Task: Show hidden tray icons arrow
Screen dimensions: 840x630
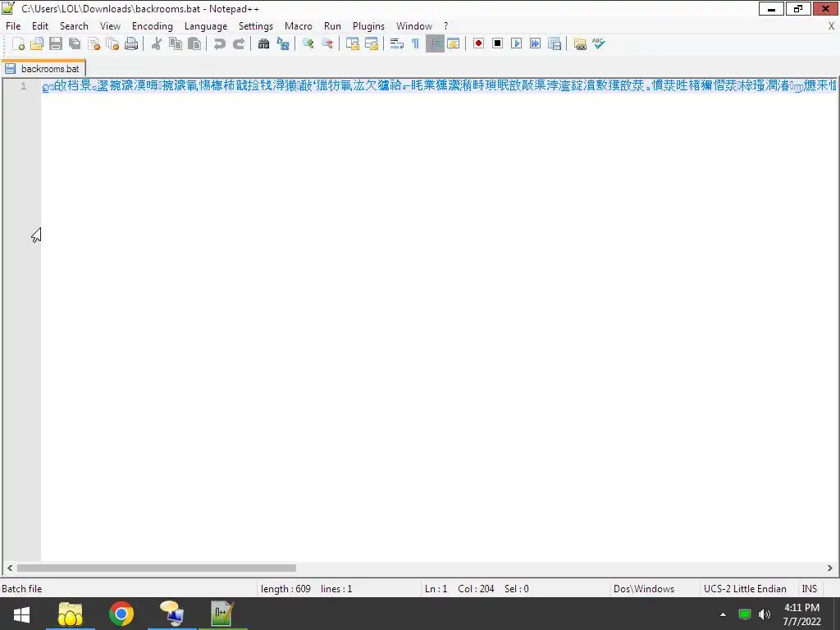Action: (x=723, y=614)
